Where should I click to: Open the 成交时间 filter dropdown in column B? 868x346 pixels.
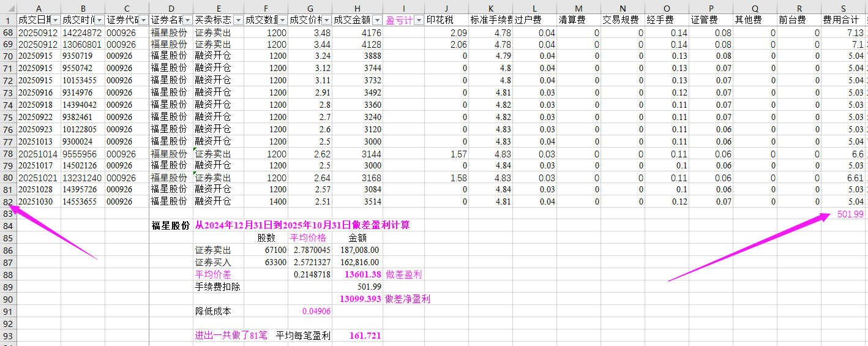[99, 20]
